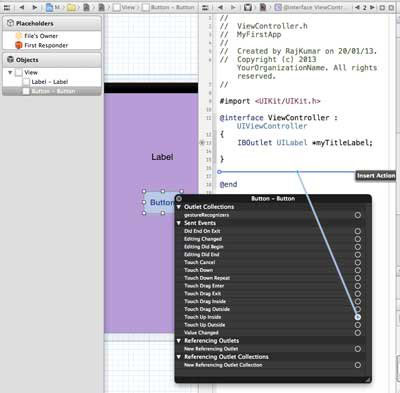The height and width of the screenshot is (393, 400).
Task: Click the Editing Changed connection circle
Action: coord(358,239)
